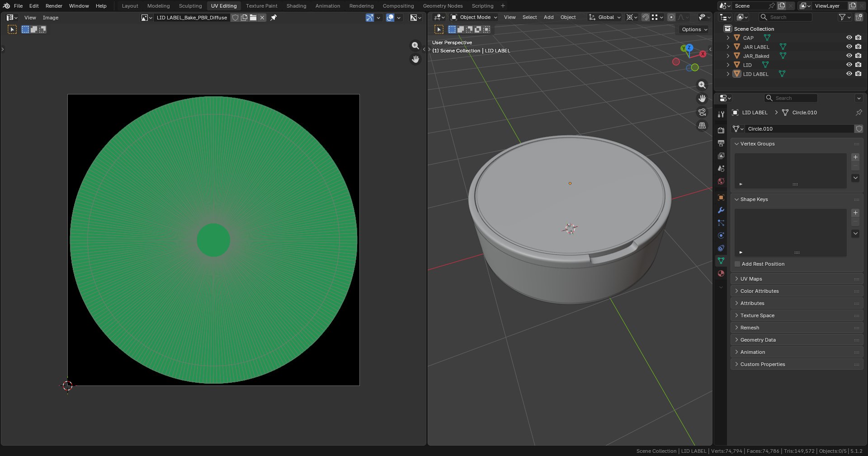Open the Object Constraints properties tab
Viewport: 868px width, 456px height.
[721, 248]
